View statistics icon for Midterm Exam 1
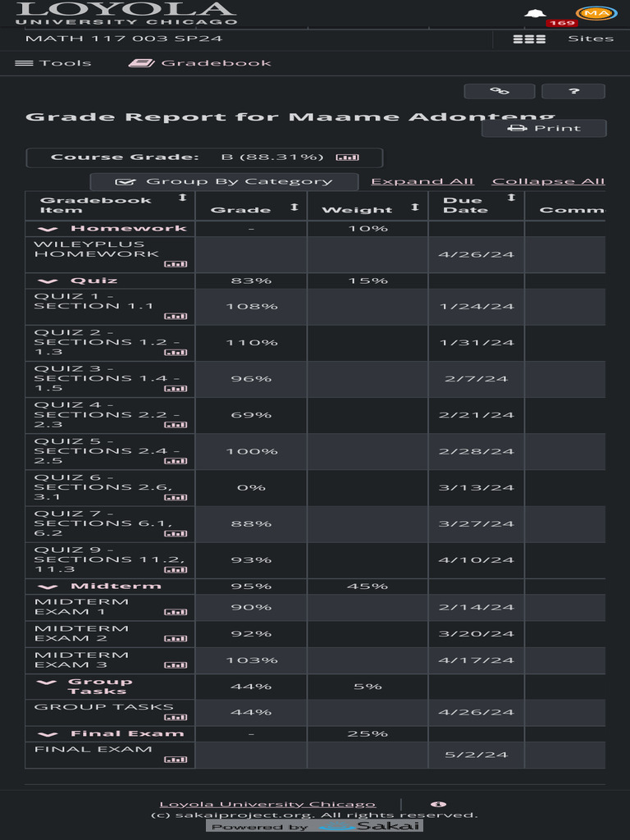Screen dimensions: 630x840 [x=176, y=612]
